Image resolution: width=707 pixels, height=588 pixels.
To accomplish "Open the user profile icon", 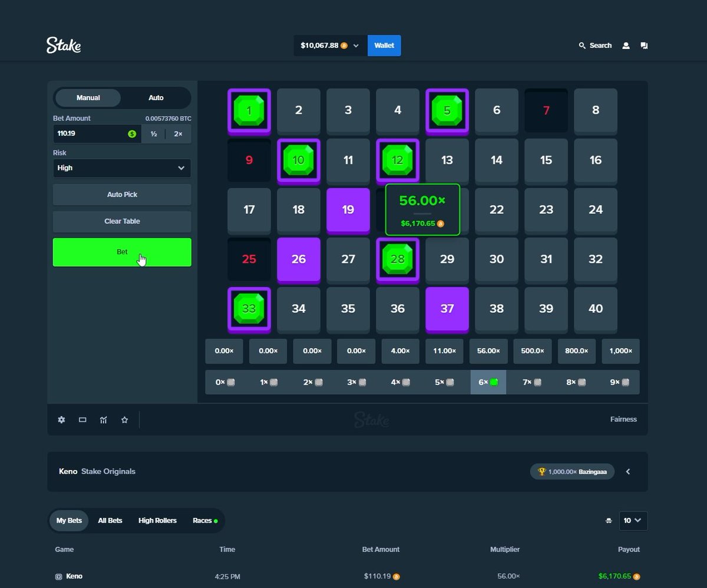I will (626, 45).
